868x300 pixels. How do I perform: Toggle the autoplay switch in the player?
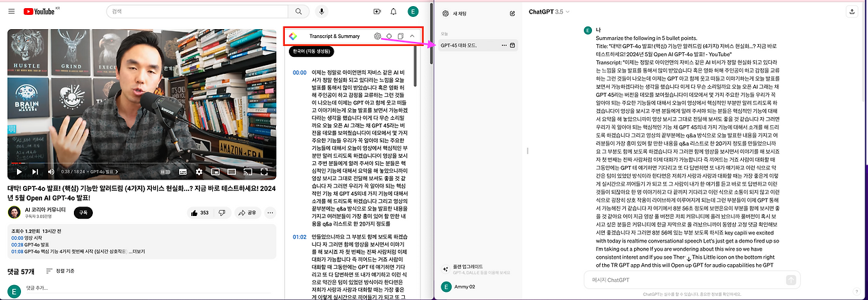(165, 172)
